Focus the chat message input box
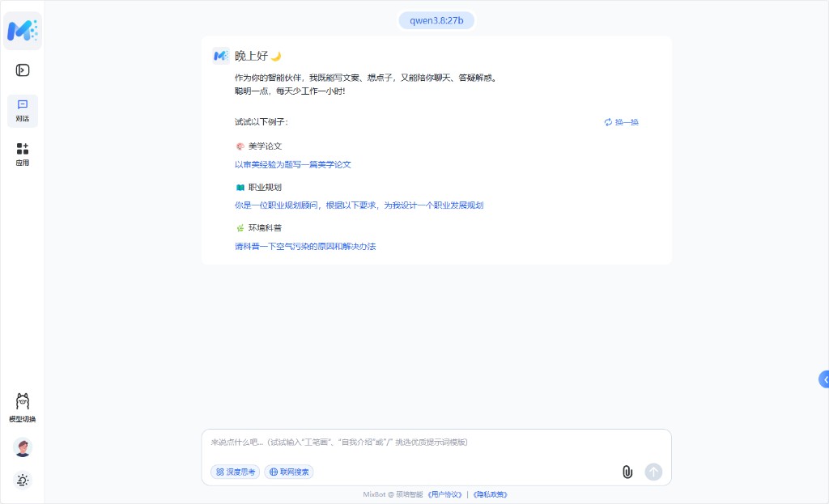Image resolution: width=829 pixels, height=504 pixels. pyautogui.click(x=436, y=443)
